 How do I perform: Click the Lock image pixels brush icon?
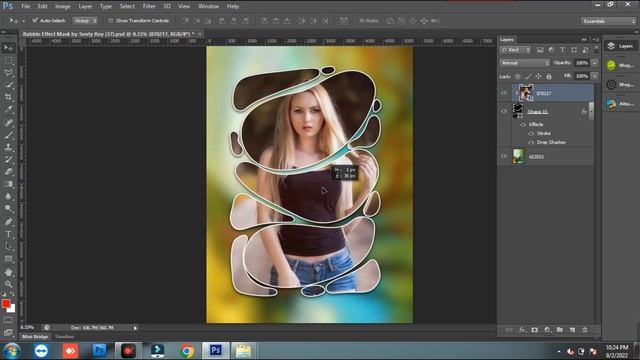click(x=528, y=76)
